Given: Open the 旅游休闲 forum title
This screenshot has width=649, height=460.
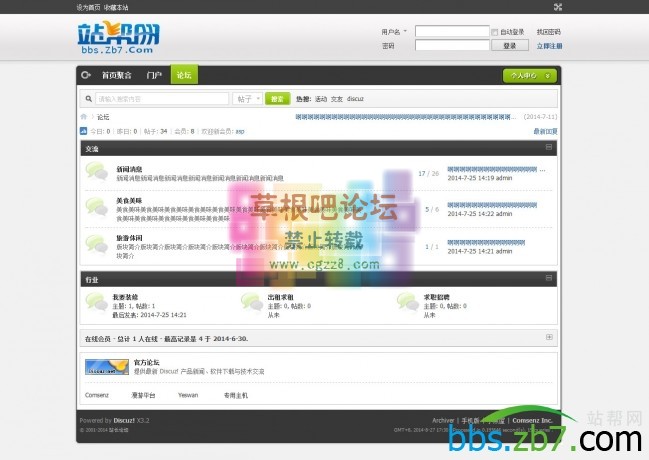Looking at the screenshot, I should pyautogui.click(x=129, y=238).
